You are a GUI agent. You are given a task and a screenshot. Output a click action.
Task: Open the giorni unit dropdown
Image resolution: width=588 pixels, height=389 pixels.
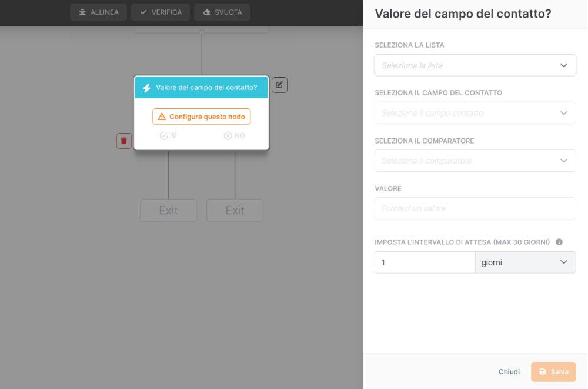(525, 262)
